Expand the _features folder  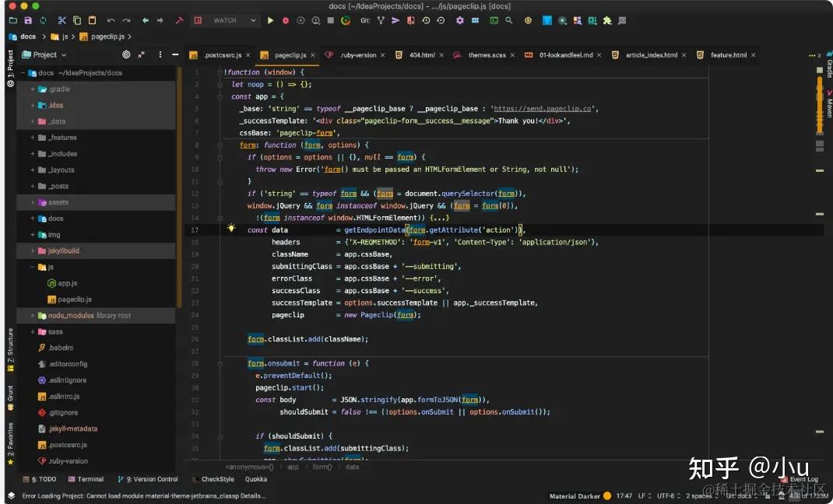pos(33,138)
